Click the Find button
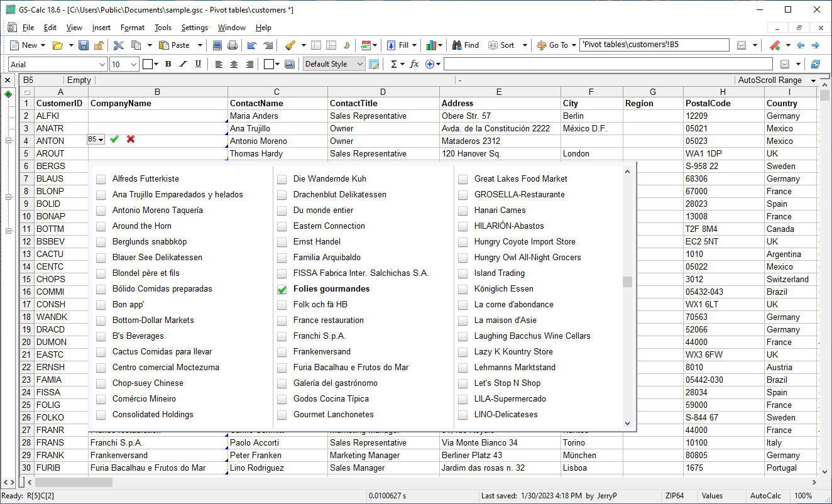 point(465,45)
